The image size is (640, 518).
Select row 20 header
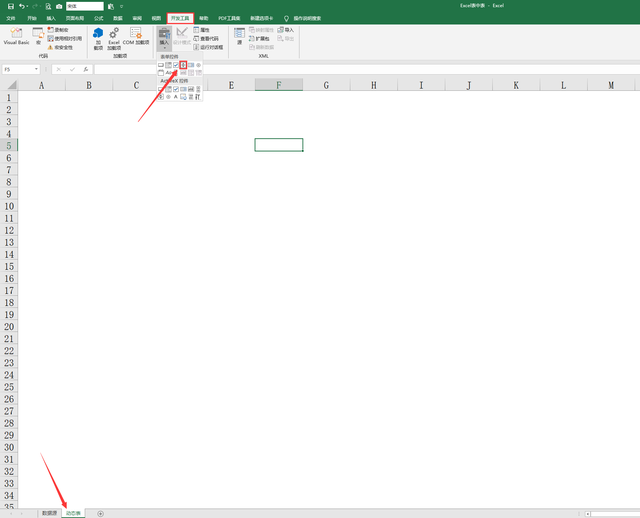[x=9, y=327]
